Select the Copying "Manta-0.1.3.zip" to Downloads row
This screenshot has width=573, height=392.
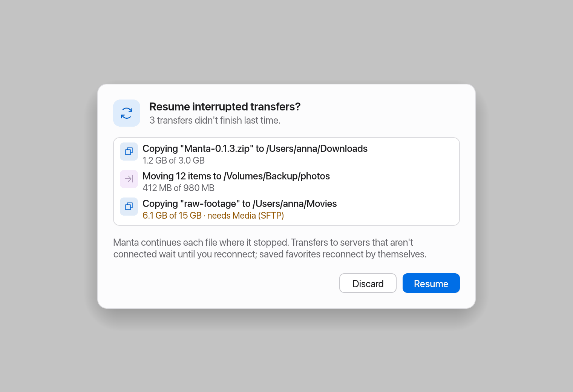tap(286, 154)
